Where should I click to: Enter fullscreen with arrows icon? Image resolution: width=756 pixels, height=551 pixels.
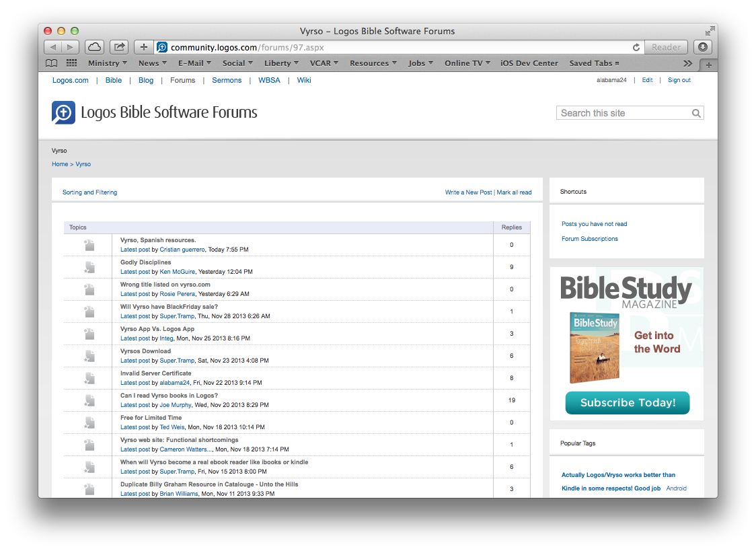point(710,32)
